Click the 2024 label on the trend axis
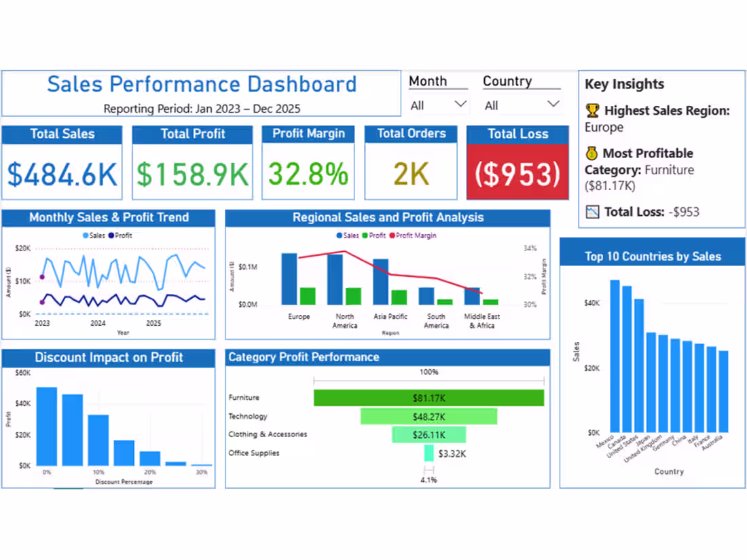 point(98,323)
